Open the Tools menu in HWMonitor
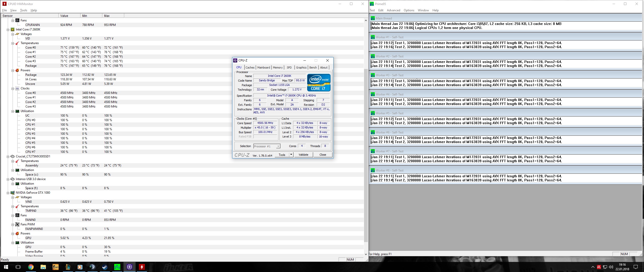This screenshot has height=272, width=644. (x=23, y=10)
